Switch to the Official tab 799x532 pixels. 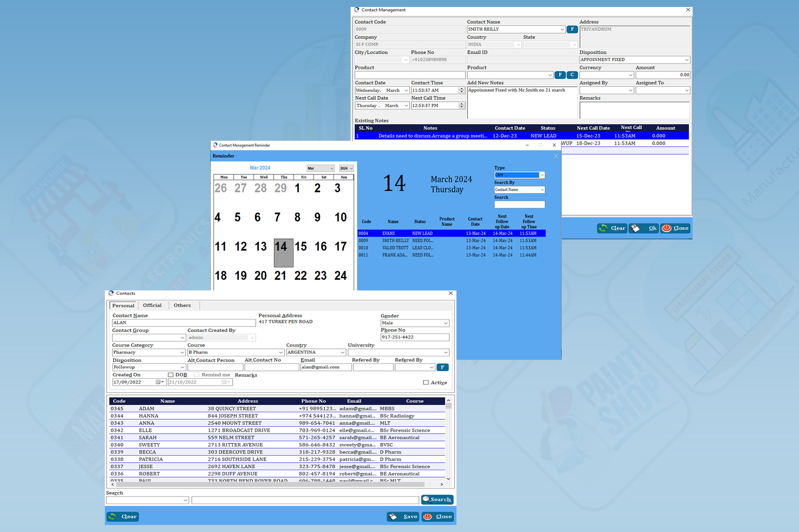click(152, 305)
